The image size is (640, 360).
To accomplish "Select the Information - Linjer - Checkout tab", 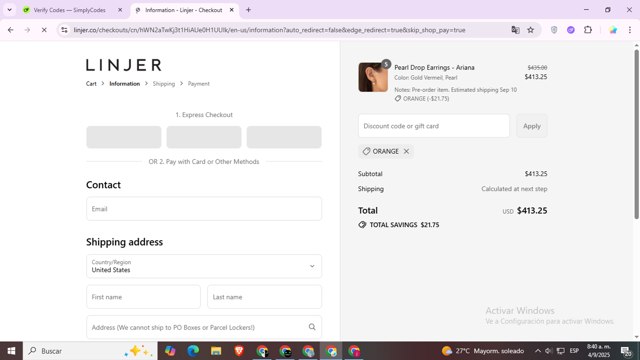I will pyautogui.click(x=184, y=10).
